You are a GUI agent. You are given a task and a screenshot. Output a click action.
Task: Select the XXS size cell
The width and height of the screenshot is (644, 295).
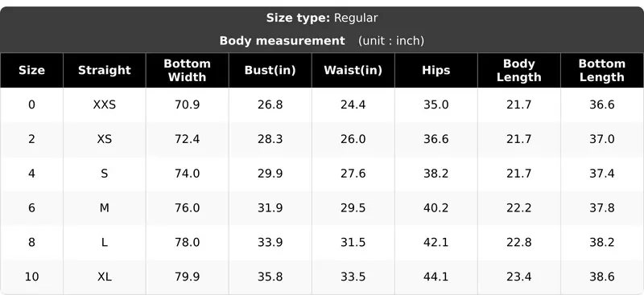coord(105,104)
